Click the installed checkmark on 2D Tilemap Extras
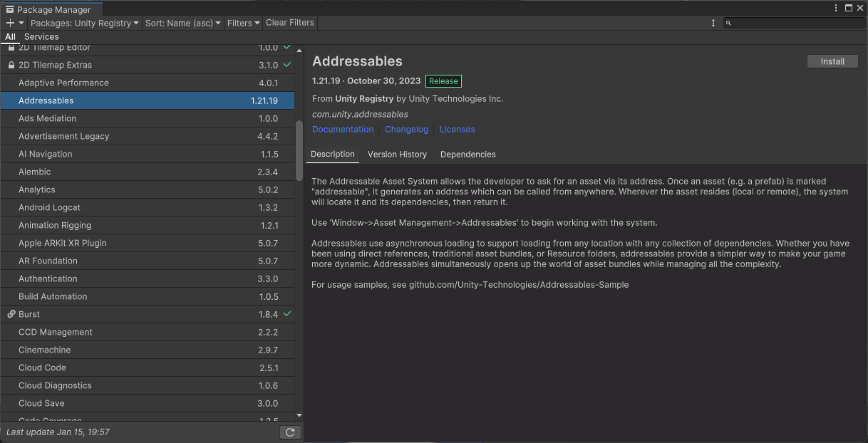 (287, 65)
